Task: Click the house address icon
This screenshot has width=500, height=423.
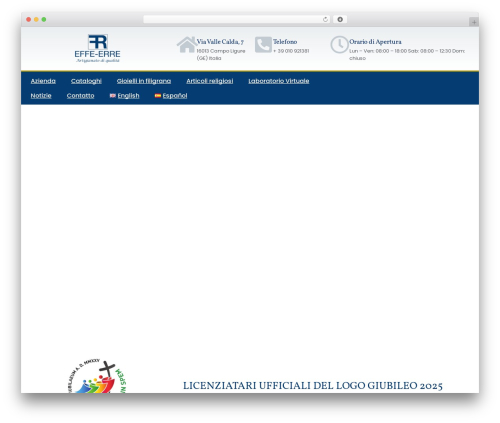Action: pyautogui.click(x=186, y=45)
